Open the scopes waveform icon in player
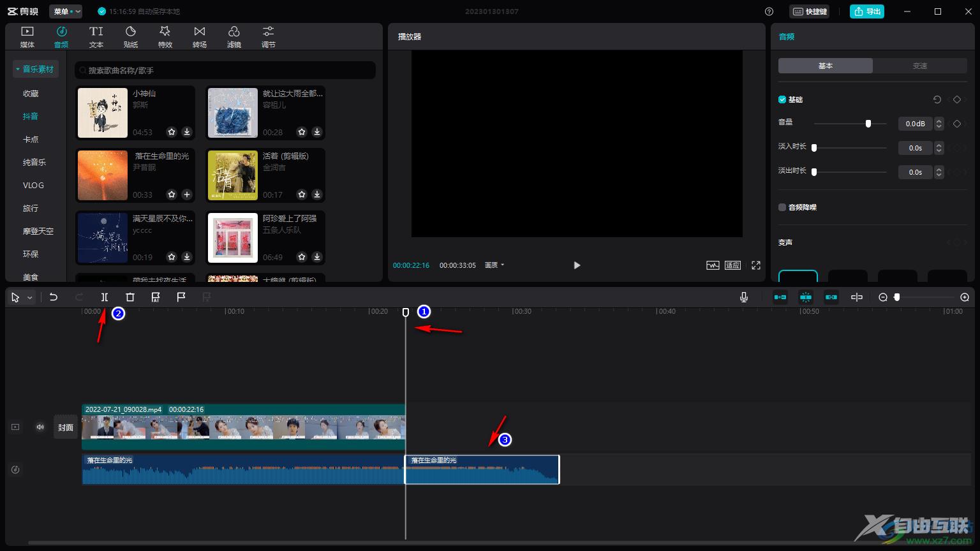Image resolution: width=980 pixels, height=551 pixels. pyautogui.click(x=713, y=265)
